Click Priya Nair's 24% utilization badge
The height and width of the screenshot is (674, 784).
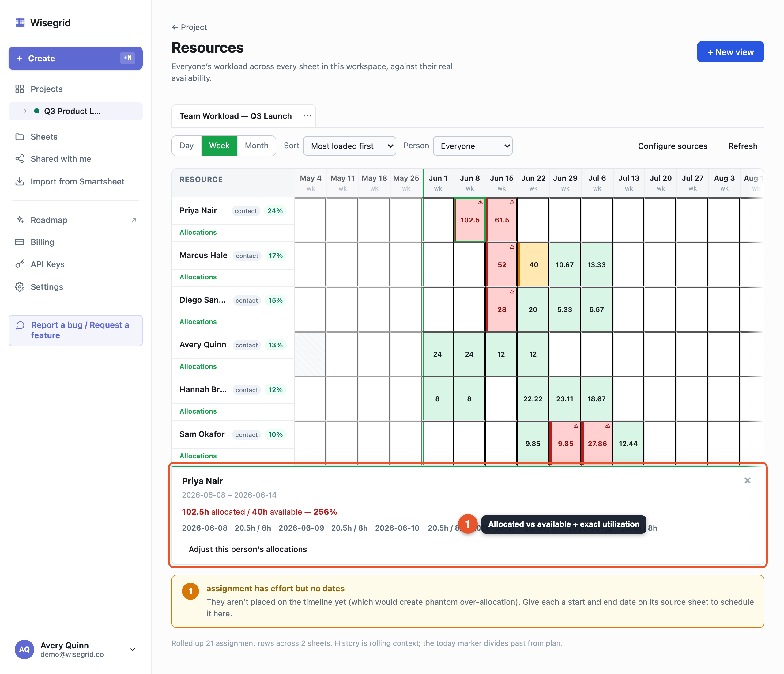click(275, 211)
